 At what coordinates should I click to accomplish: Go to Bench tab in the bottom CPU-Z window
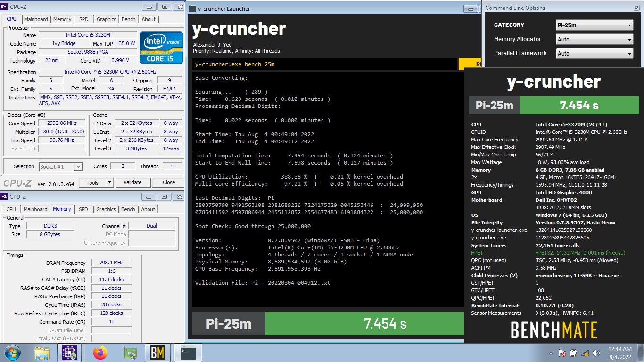[x=128, y=209]
